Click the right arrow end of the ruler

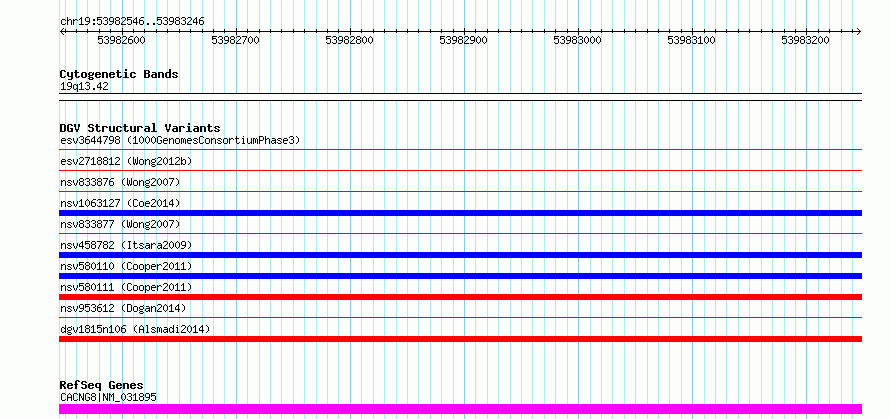tap(859, 31)
